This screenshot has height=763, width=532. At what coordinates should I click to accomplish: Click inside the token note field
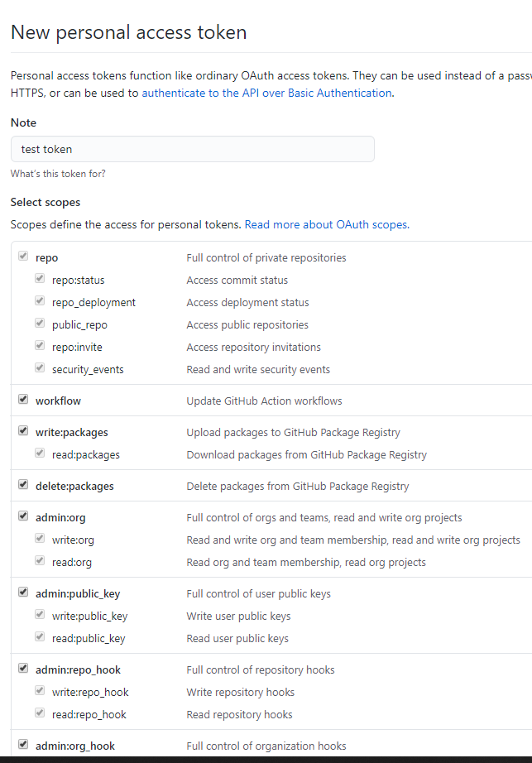(x=190, y=149)
